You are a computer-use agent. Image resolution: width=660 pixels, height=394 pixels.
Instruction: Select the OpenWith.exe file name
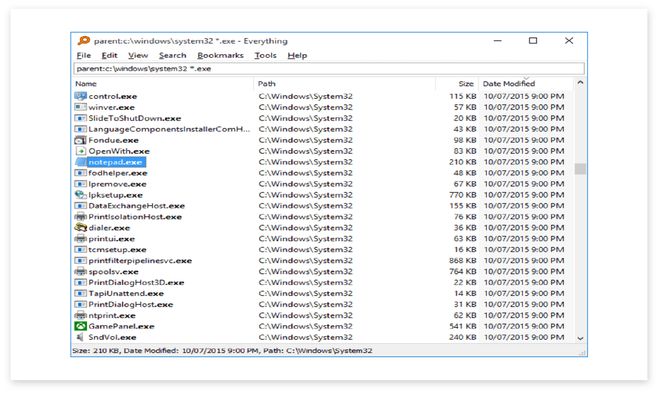[x=119, y=151]
